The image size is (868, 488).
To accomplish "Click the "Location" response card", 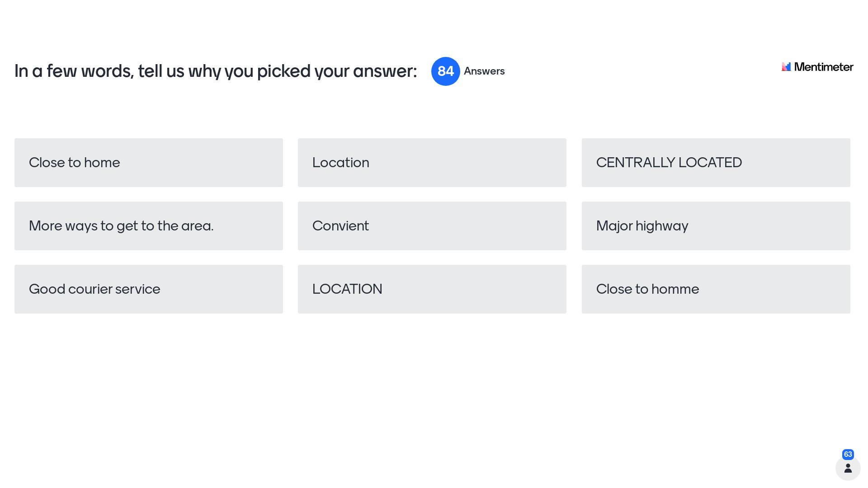I will [x=432, y=163].
